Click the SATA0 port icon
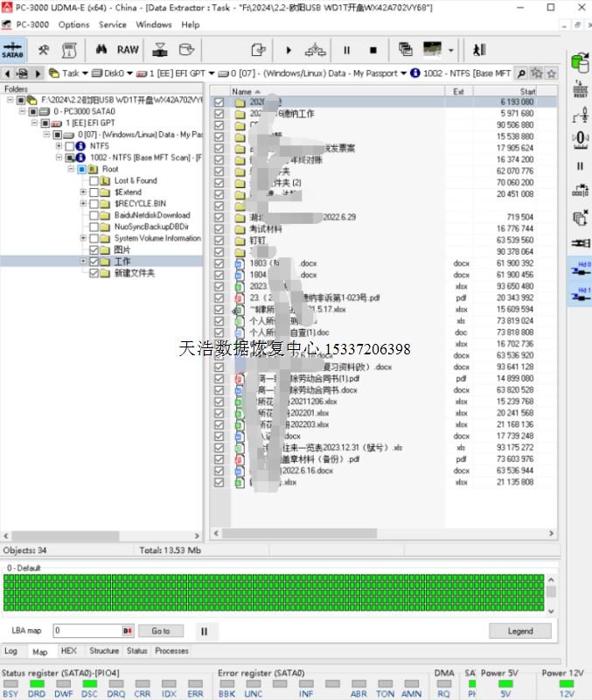592x700 pixels. click(12, 50)
